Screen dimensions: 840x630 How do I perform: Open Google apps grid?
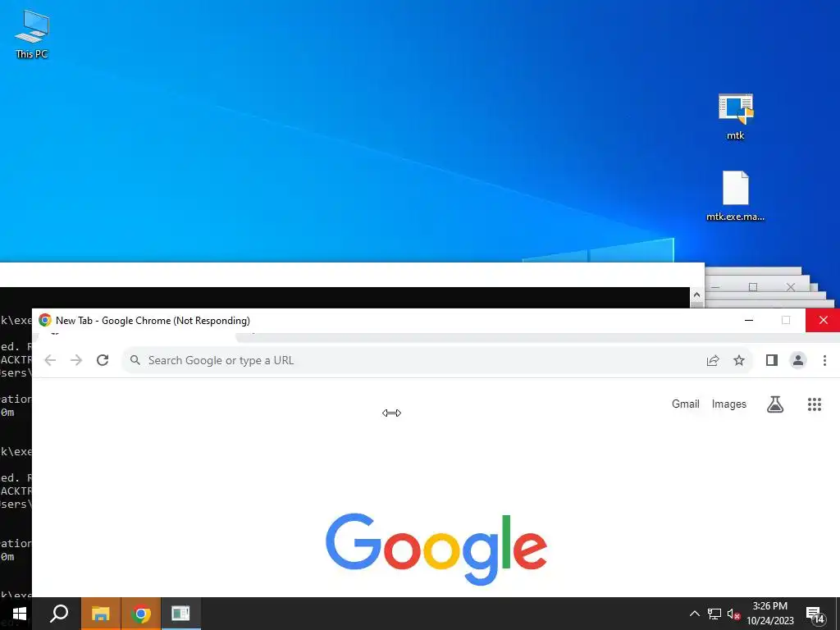815,404
